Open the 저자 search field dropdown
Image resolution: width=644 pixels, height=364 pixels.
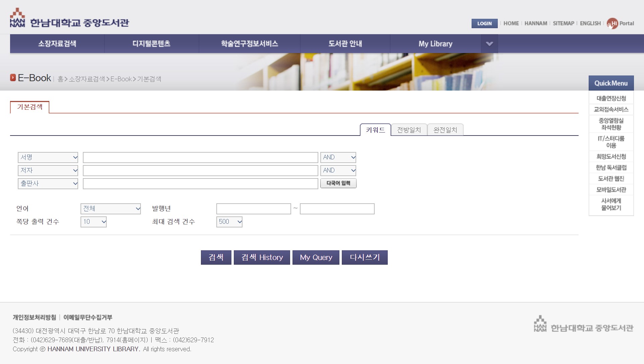coord(48,170)
